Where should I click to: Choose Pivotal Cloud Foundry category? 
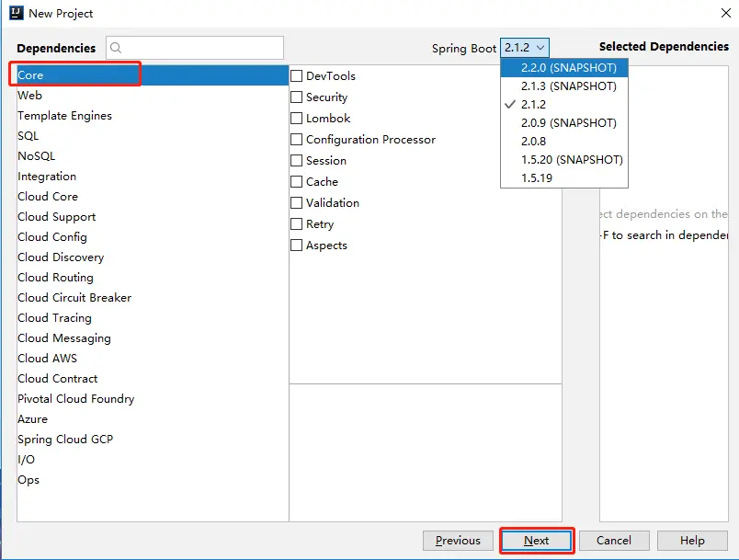pyautogui.click(x=153, y=399)
